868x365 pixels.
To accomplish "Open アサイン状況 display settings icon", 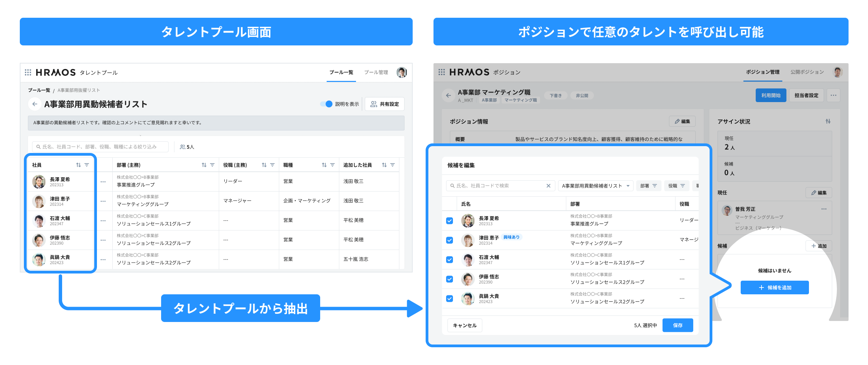I will click(x=828, y=121).
